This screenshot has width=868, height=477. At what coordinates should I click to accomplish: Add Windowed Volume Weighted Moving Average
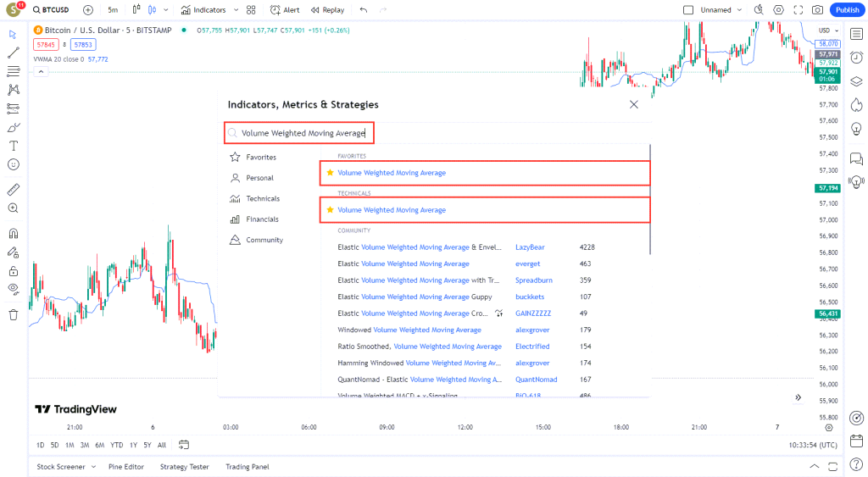coord(409,330)
